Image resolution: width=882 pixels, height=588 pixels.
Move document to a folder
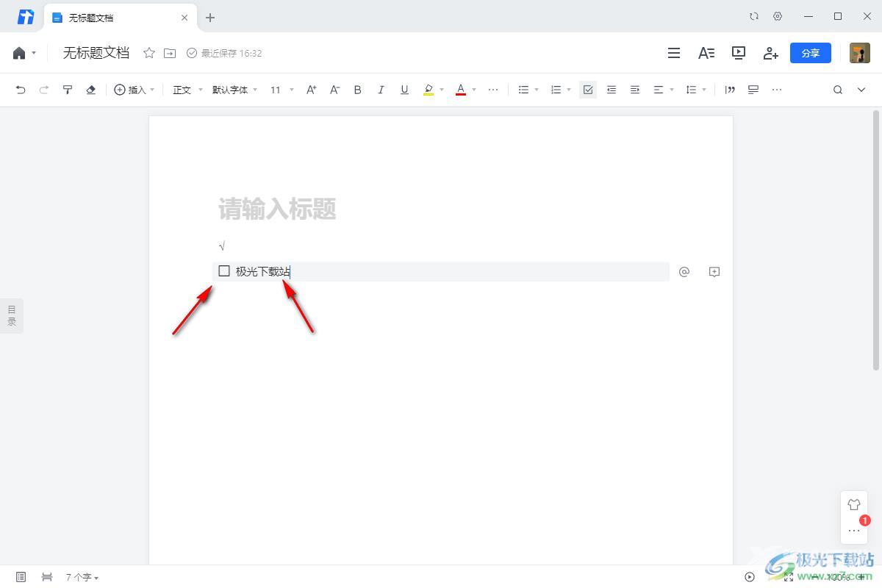[170, 53]
